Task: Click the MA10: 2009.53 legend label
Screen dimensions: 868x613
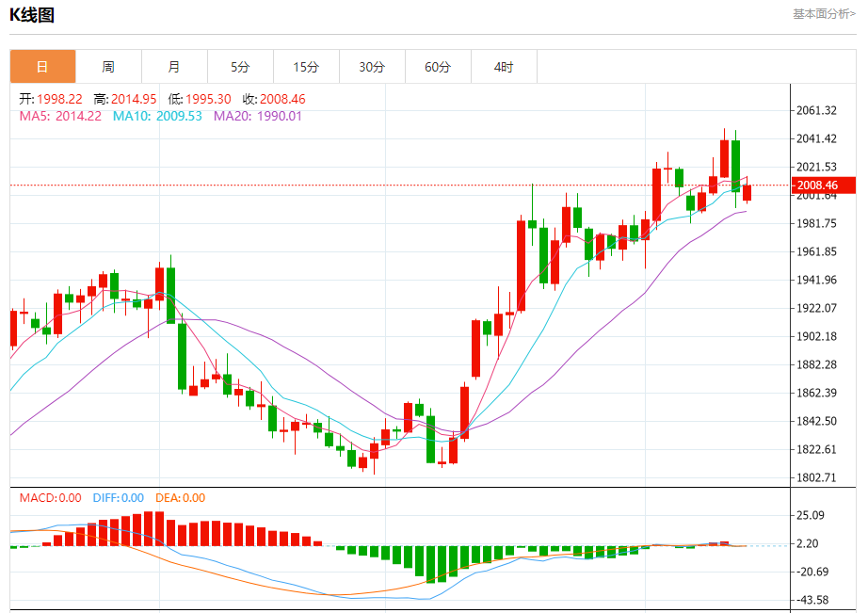Action: [157, 116]
